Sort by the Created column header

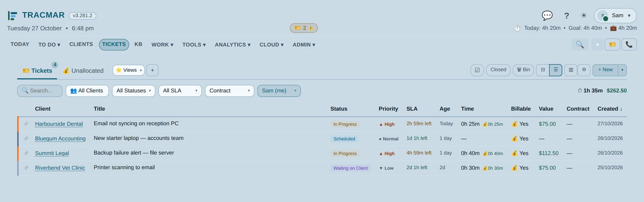pyautogui.click(x=610, y=109)
